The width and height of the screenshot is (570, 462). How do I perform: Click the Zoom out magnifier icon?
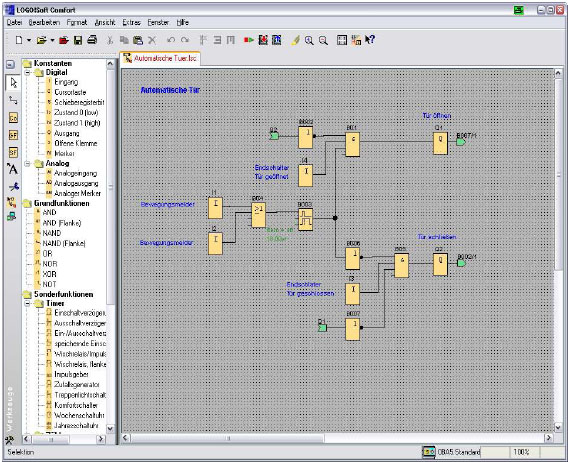pos(323,40)
